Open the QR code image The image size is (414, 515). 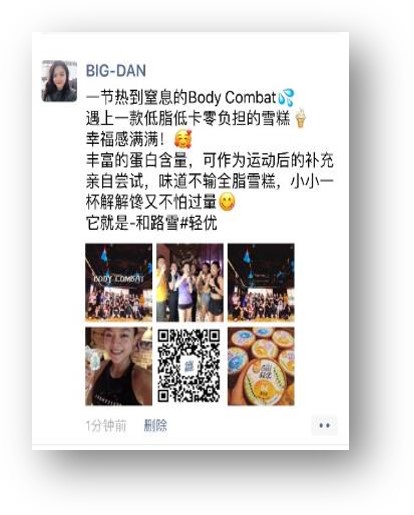click(189, 366)
